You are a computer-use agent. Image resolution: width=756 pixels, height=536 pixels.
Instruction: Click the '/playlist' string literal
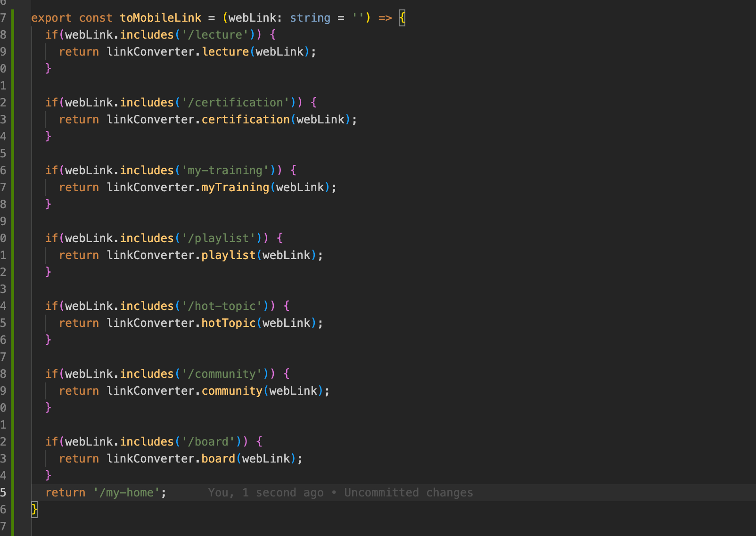[x=218, y=238]
